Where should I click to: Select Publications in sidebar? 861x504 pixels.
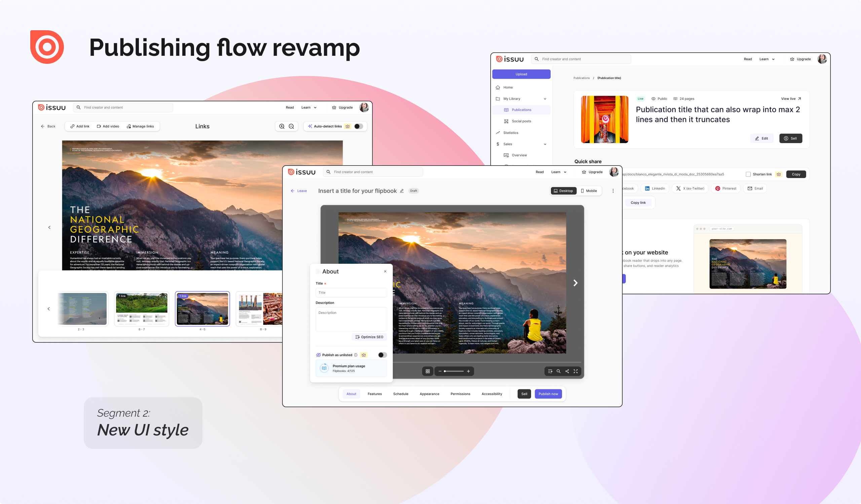coord(521,110)
